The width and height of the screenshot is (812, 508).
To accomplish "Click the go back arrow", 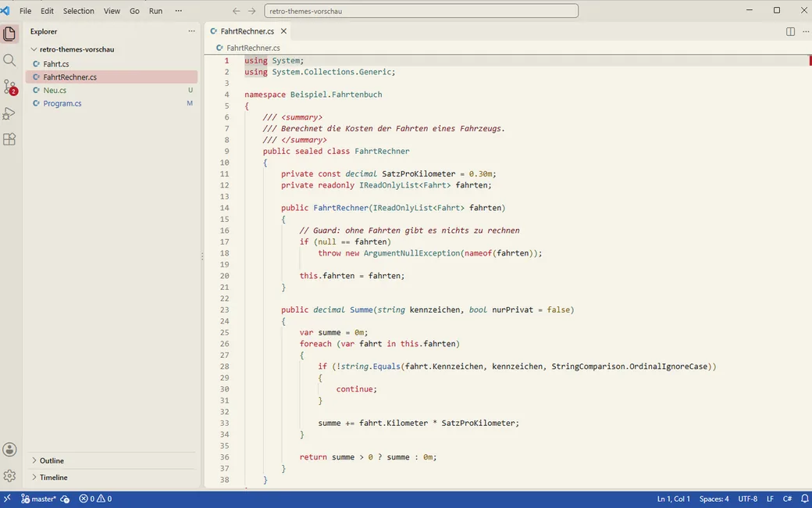I will pos(236,11).
